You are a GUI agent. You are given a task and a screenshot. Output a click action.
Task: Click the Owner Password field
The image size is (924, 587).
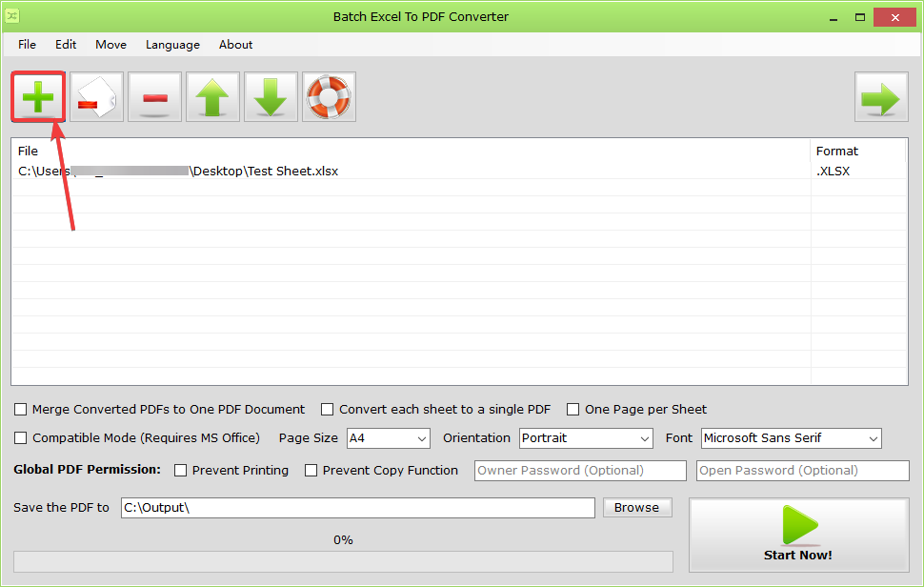coord(580,471)
